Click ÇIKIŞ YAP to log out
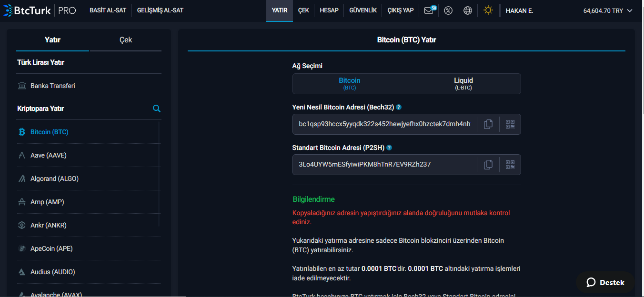 tap(401, 10)
